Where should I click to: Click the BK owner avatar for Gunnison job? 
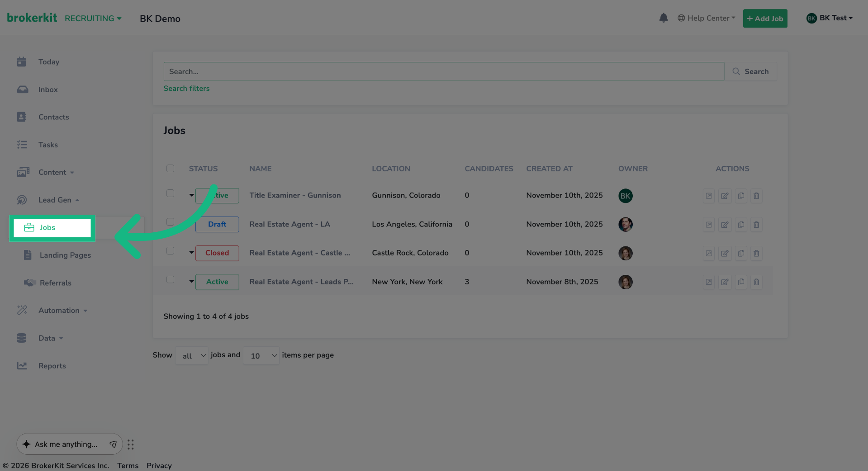coord(625,196)
